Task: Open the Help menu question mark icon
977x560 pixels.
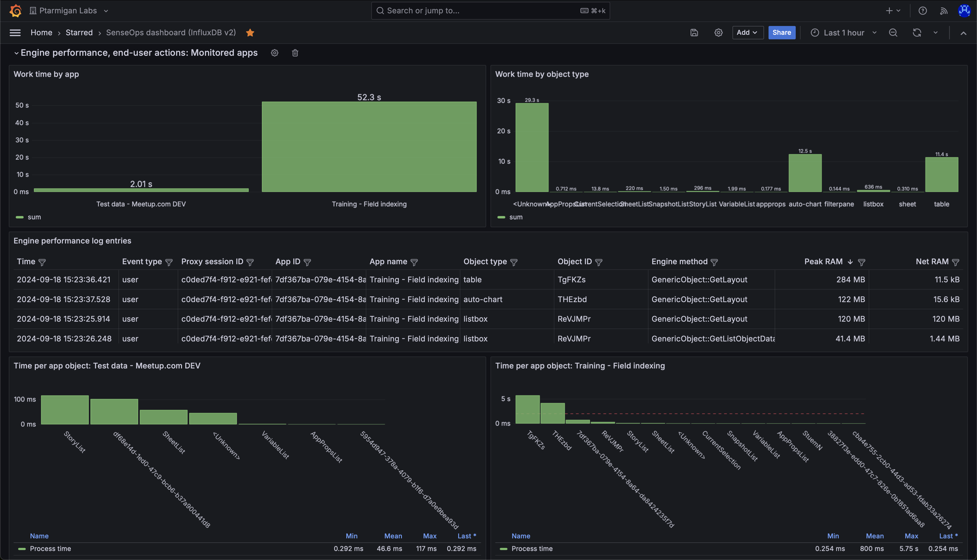Action: [x=922, y=10]
